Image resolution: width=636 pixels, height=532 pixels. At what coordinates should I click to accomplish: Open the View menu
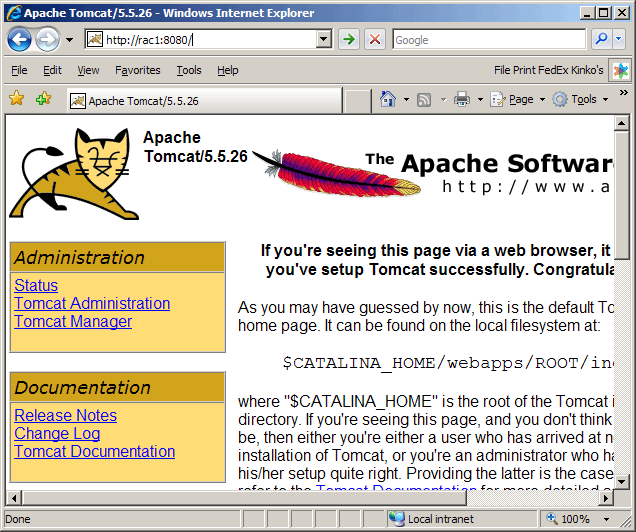(88, 70)
